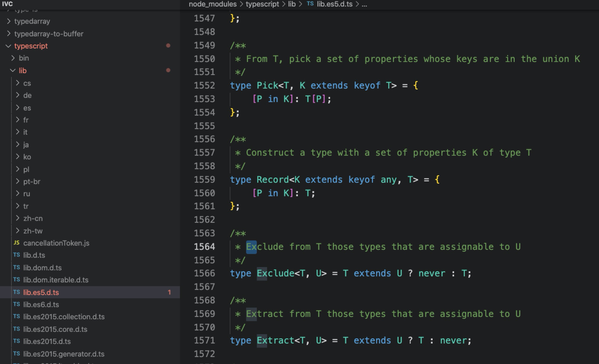Open lib.dom.iterable.d.ts file
The height and width of the screenshot is (364, 599).
point(56,280)
